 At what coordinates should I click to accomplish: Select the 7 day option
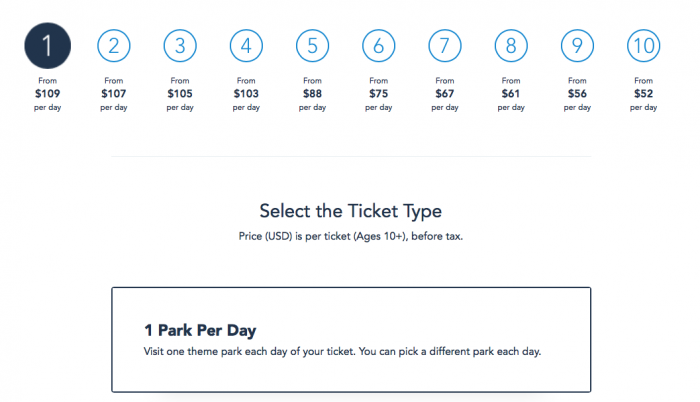[445, 45]
